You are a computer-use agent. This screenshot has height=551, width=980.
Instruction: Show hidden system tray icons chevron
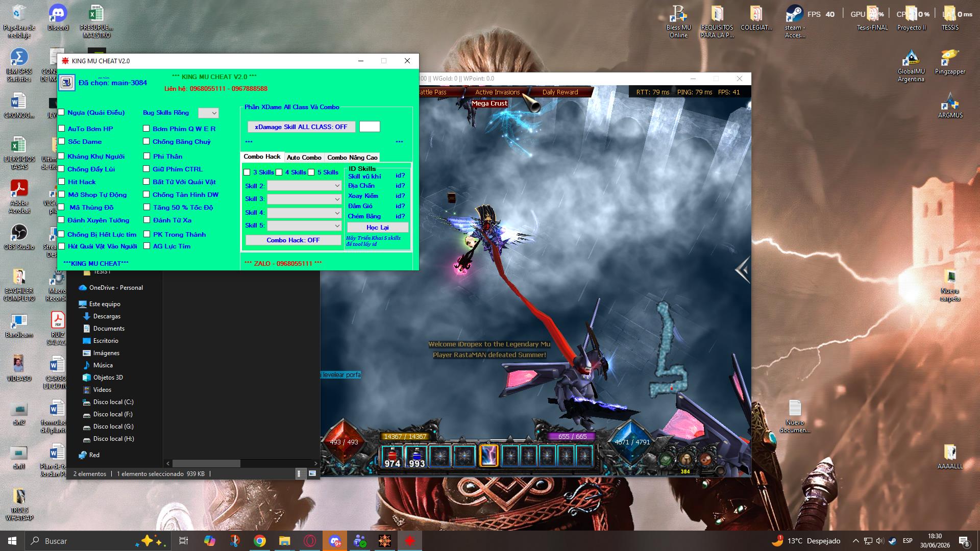856,541
